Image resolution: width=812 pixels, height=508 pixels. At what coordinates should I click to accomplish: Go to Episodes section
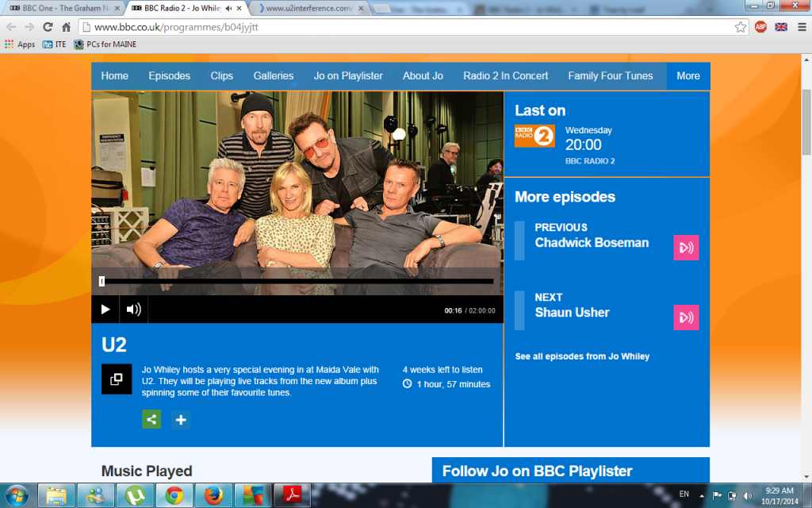click(x=170, y=75)
